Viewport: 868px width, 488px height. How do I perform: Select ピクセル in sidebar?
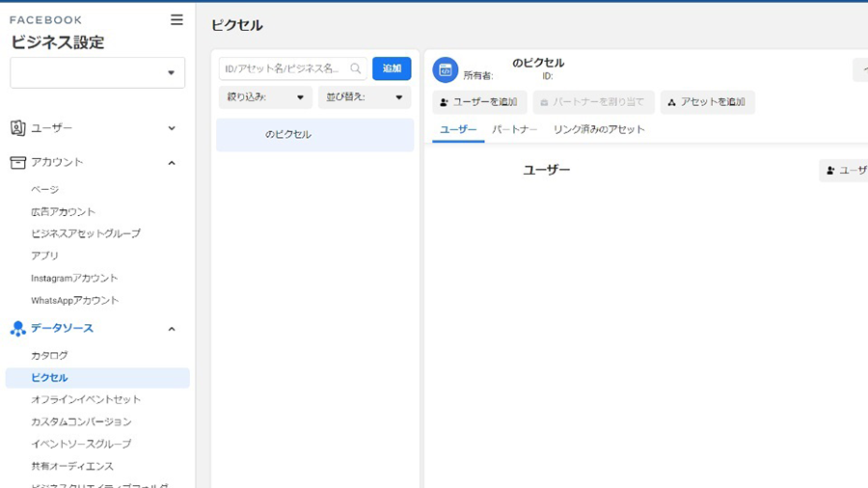pos(97,378)
